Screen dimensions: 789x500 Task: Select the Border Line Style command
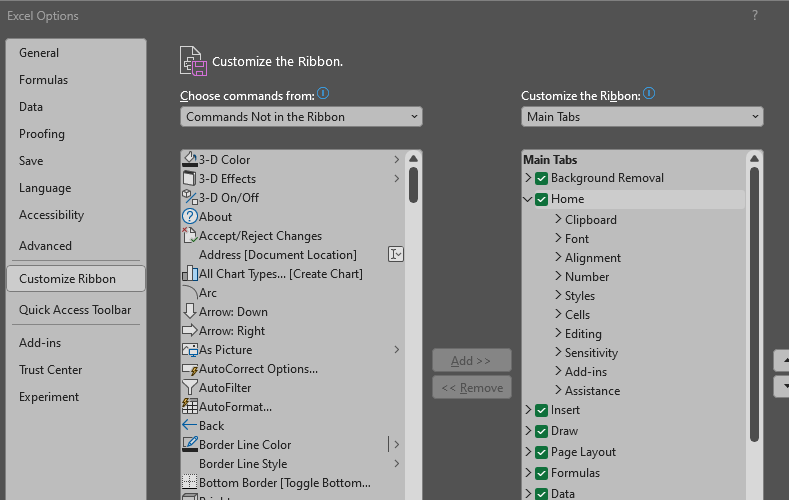click(293, 464)
